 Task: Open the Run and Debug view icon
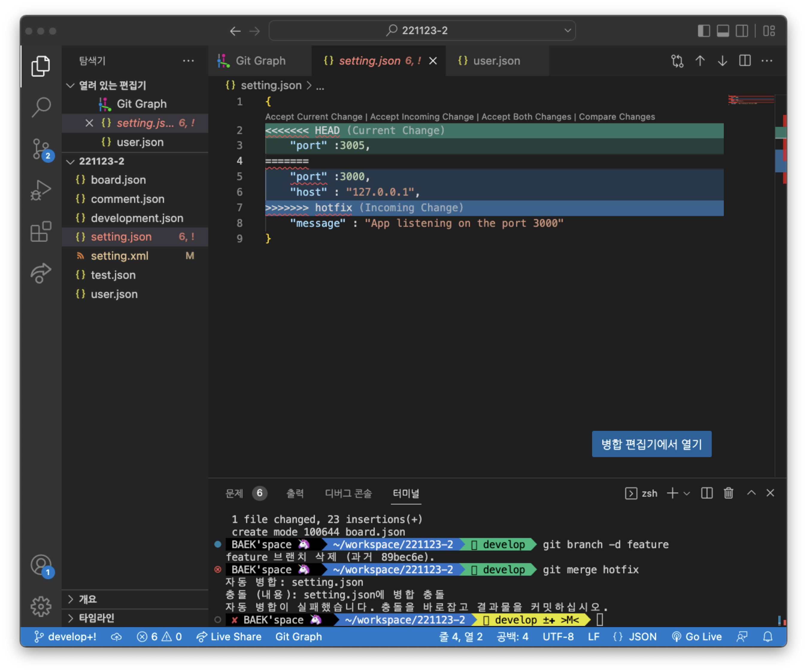(x=41, y=190)
